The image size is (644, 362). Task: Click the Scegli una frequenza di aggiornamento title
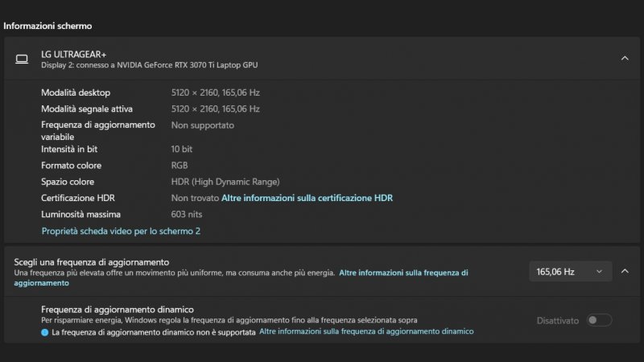click(x=92, y=262)
